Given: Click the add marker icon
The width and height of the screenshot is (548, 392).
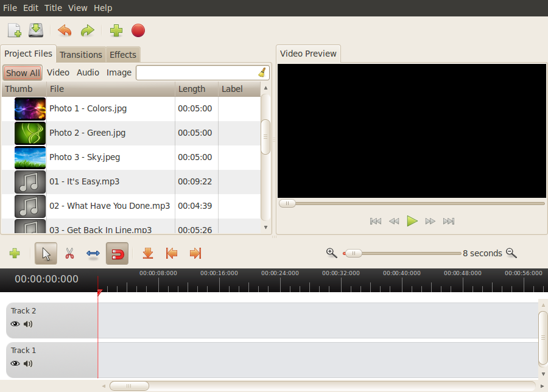Looking at the screenshot, I should pos(147,253).
